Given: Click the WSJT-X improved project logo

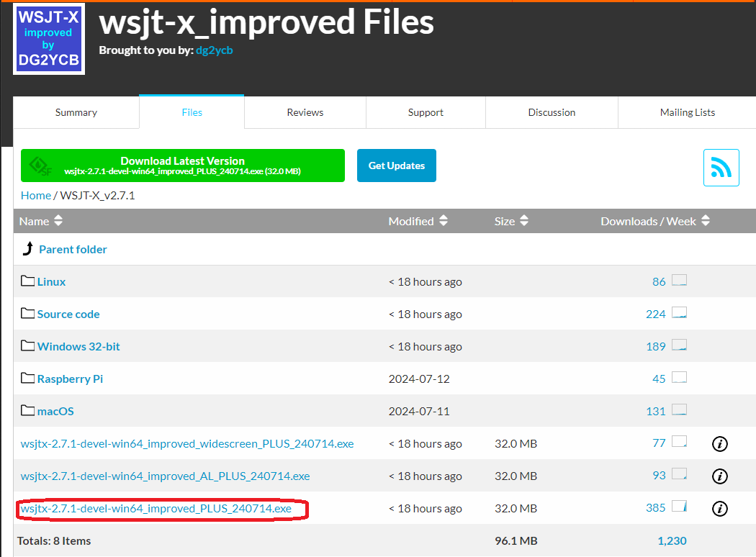Looking at the screenshot, I should point(49,39).
